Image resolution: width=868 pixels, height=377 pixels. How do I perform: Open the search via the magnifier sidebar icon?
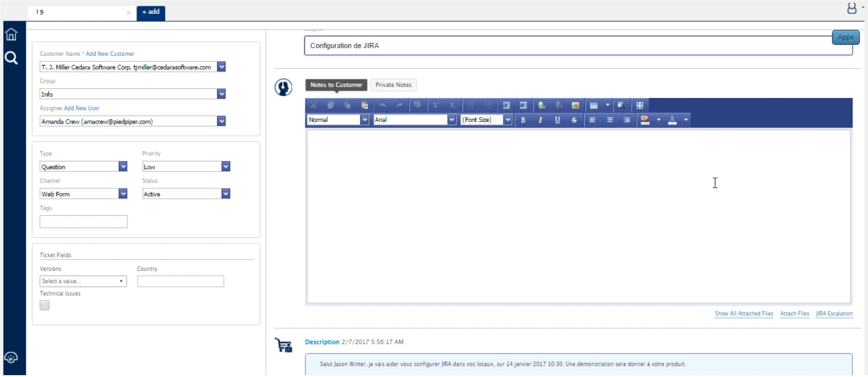click(11, 58)
